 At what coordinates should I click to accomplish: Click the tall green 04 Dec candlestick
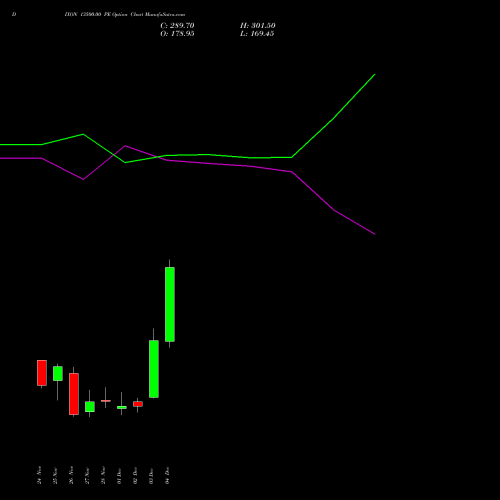pos(170,304)
